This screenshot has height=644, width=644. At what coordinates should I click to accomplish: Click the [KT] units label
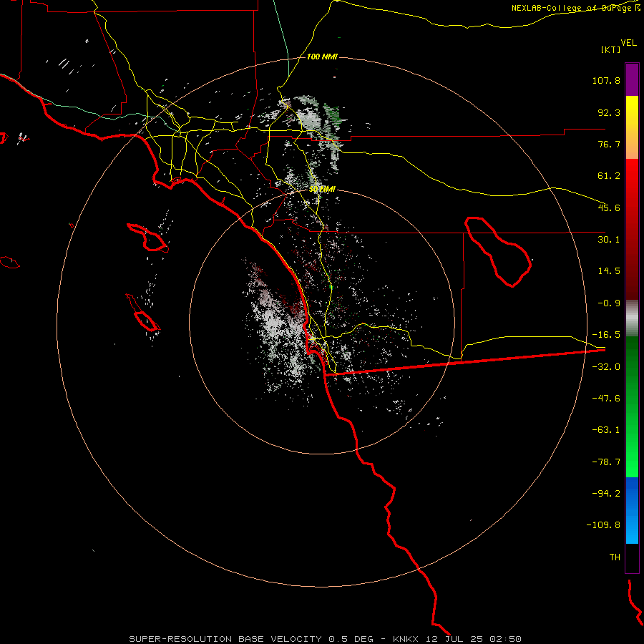[611, 49]
